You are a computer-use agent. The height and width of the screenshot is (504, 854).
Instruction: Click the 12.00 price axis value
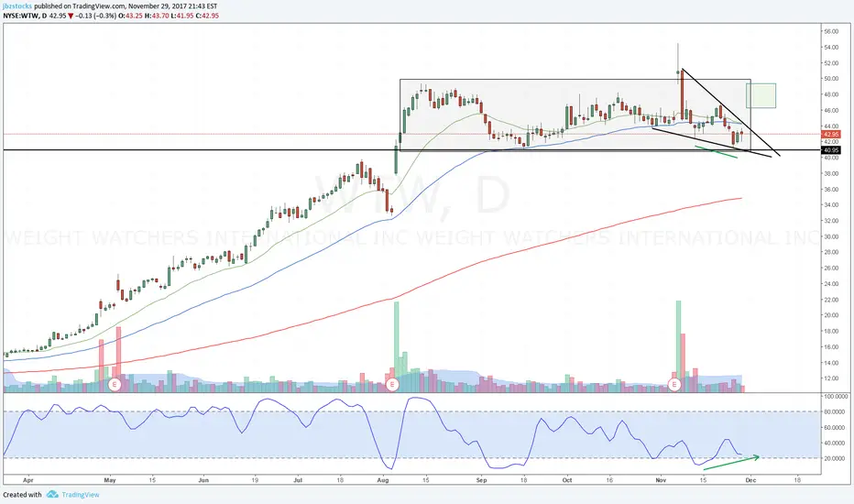click(x=831, y=378)
